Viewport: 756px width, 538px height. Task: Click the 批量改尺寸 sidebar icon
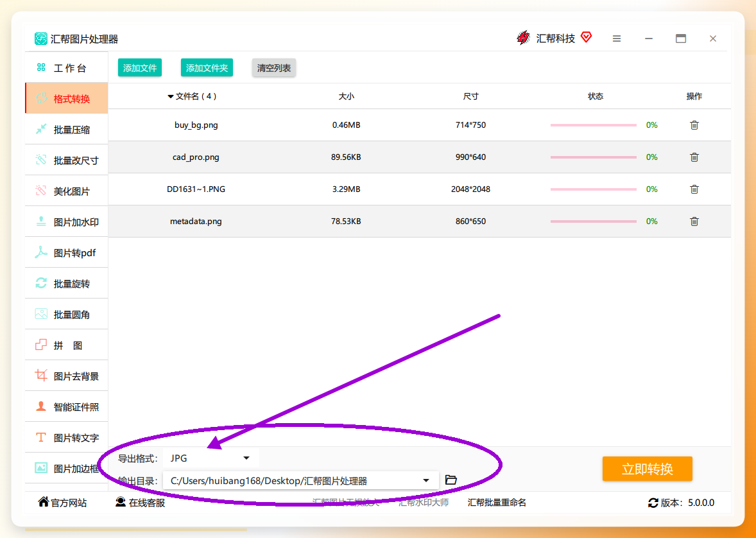click(41, 160)
